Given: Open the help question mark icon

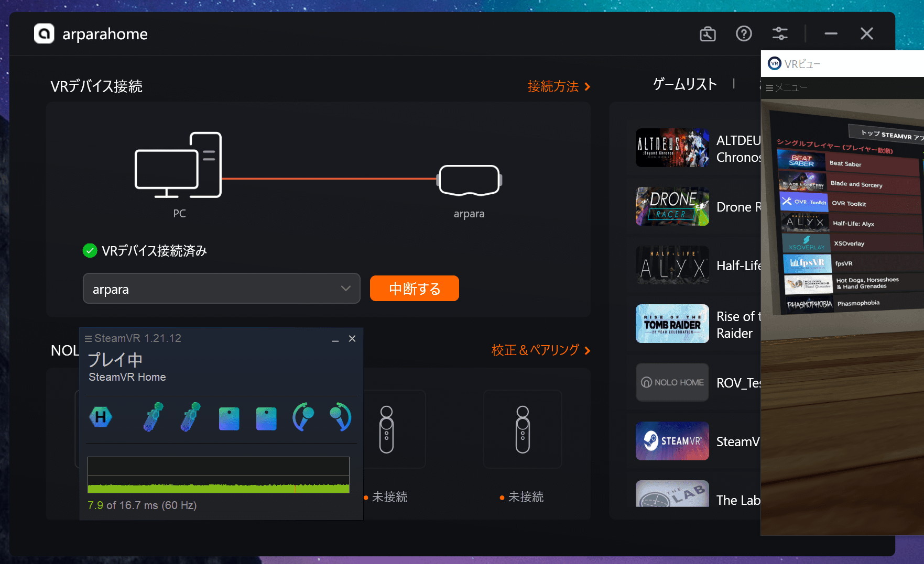Looking at the screenshot, I should tap(744, 34).
